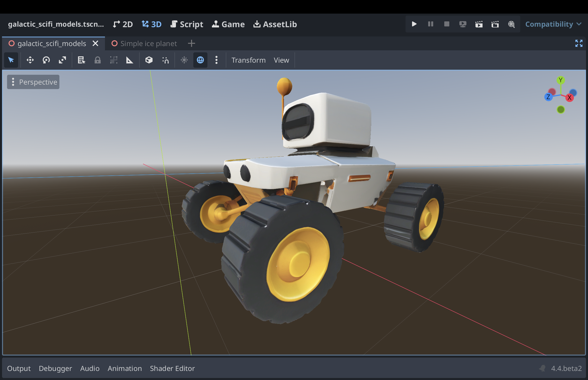The image size is (588, 380).
Task: Open the View menu
Action: click(x=281, y=60)
